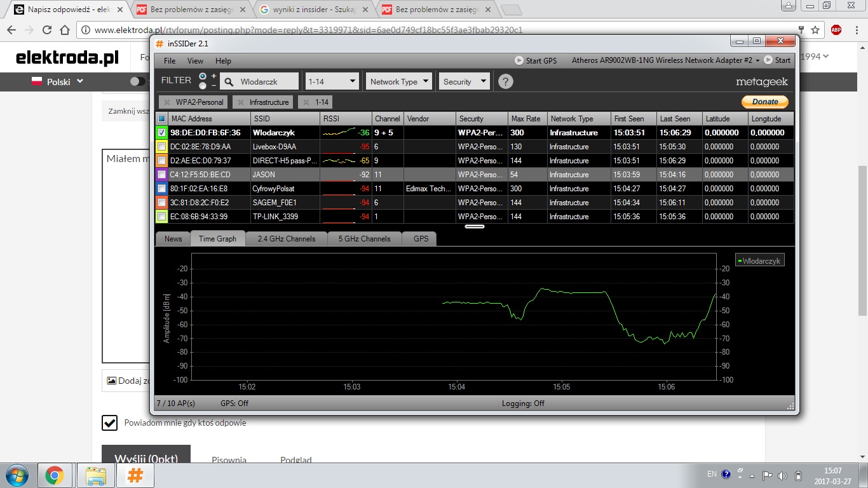
Task: Click the Start scanning button
Action: tap(778, 60)
